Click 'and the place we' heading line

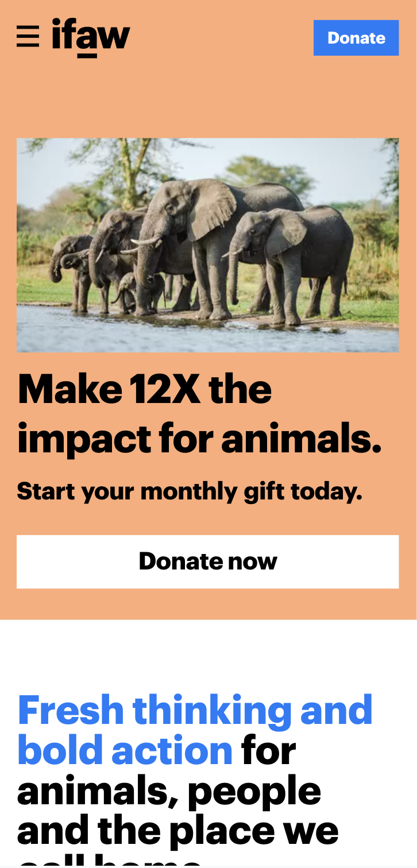pos(177,831)
